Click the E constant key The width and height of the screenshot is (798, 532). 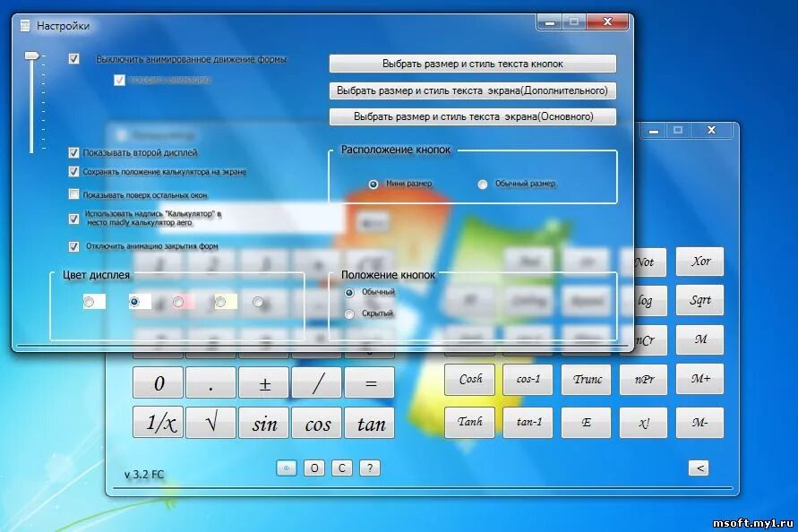587,423
